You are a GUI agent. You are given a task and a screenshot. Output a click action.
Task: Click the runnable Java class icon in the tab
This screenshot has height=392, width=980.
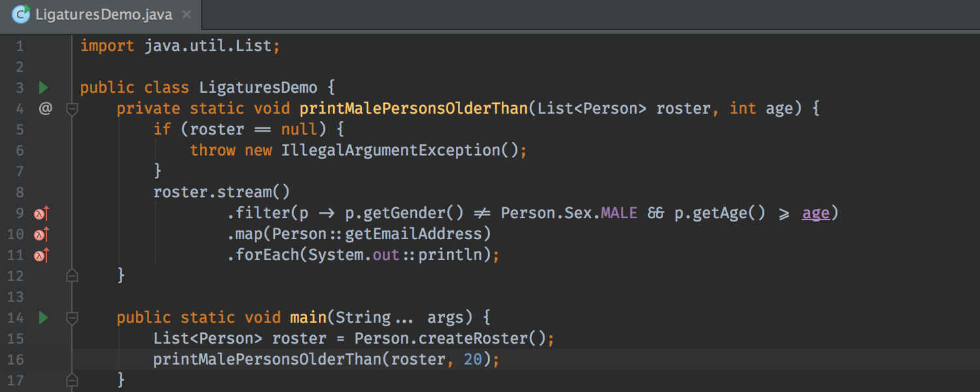(20, 13)
